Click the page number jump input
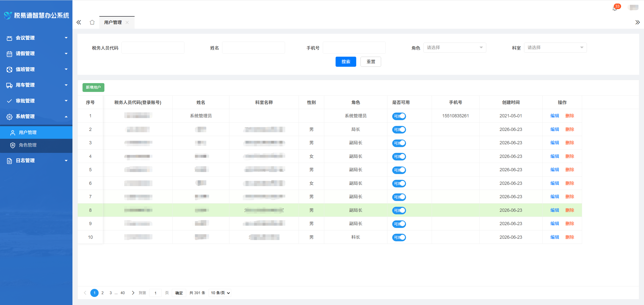This screenshot has width=644, height=305. point(155,293)
